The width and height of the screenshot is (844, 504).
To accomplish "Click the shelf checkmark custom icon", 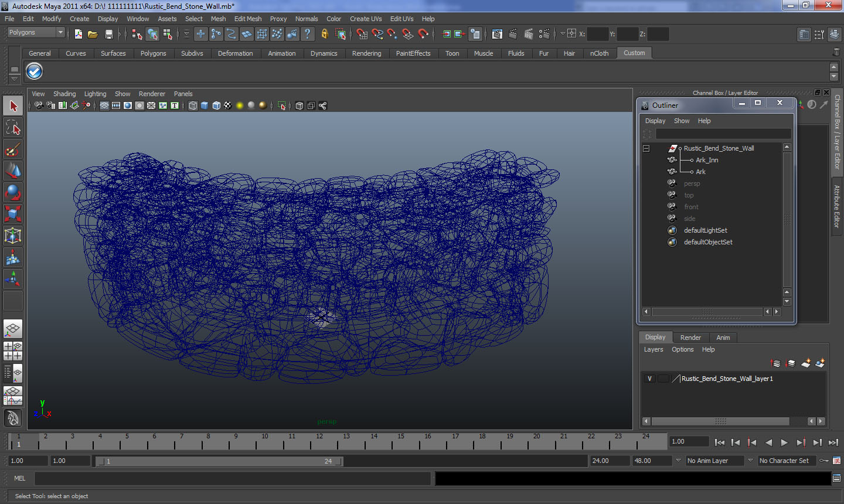I will pos(35,71).
